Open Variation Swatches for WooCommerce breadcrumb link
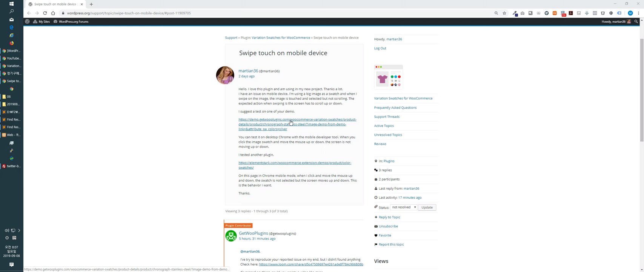 tap(281, 38)
